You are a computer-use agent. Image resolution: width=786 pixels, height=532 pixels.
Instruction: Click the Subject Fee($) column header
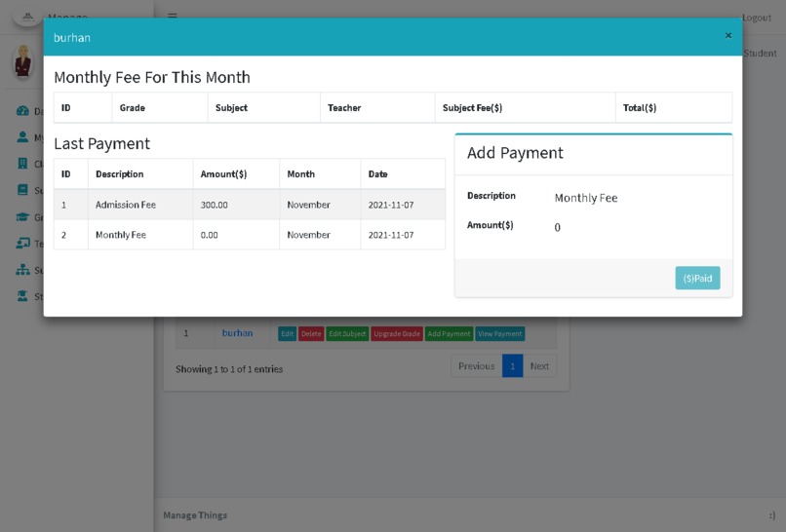(525, 108)
